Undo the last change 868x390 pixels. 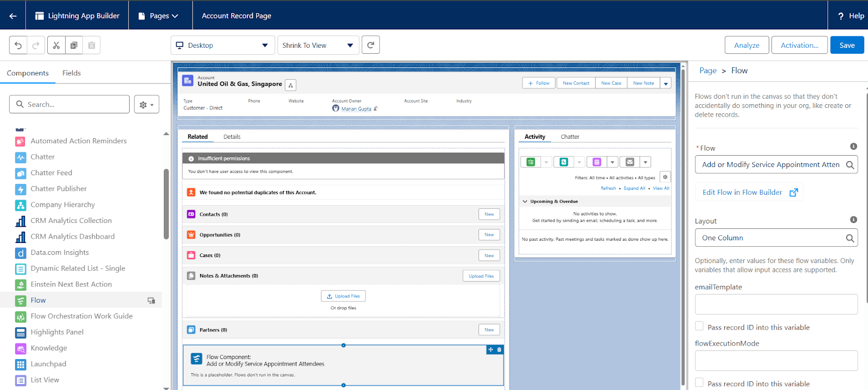18,45
